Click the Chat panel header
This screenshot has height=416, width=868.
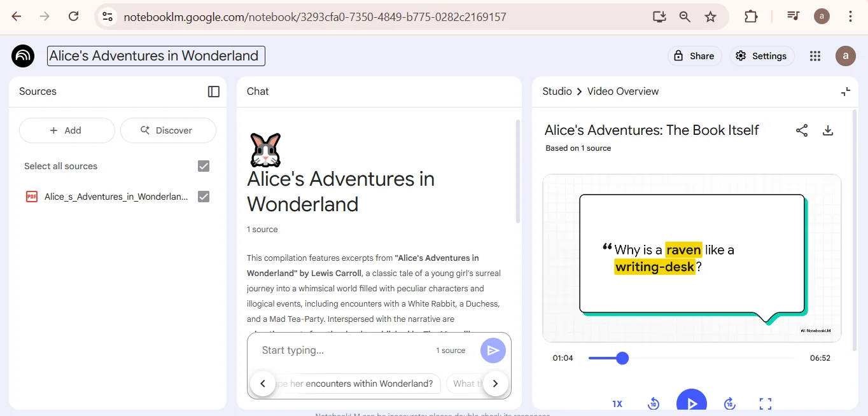[x=258, y=92]
